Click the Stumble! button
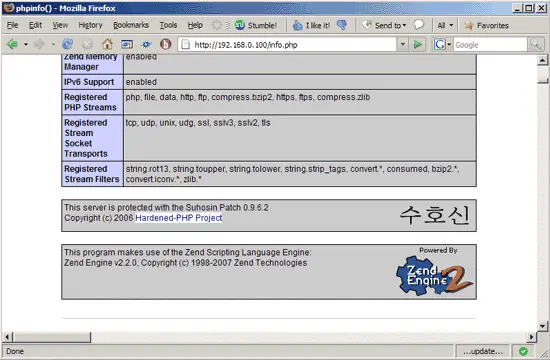The width and height of the screenshot is (550, 360). point(256,25)
